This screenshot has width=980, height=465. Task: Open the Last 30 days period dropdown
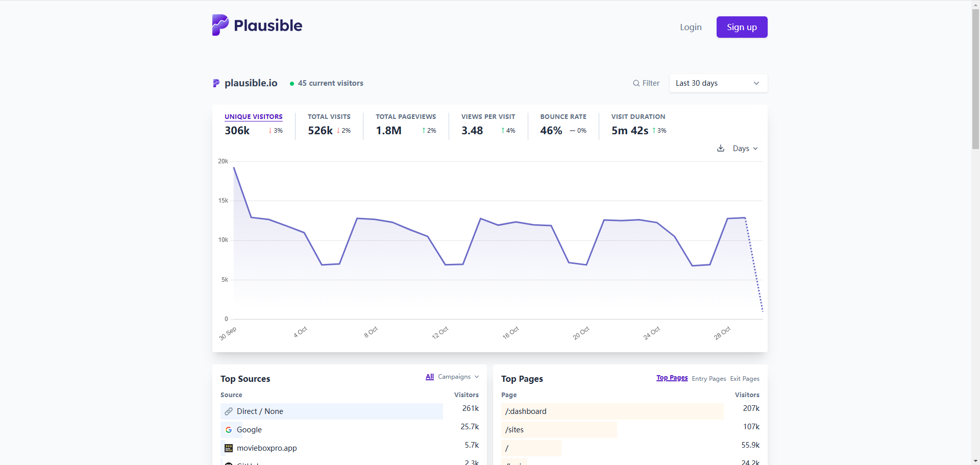[x=718, y=83]
